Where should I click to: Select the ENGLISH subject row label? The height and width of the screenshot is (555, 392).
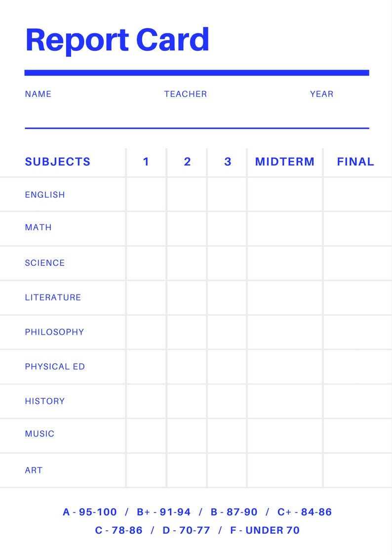click(45, 195)
